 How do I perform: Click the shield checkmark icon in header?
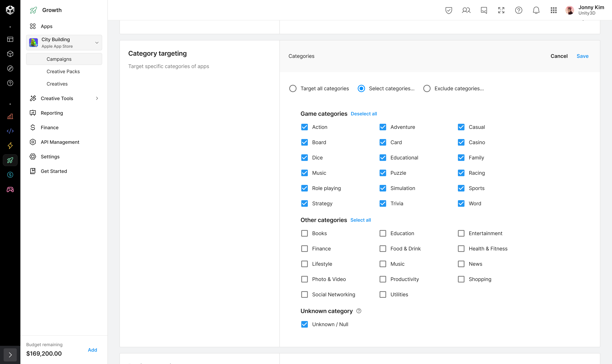pyautogui.click(x=449, y=10)
